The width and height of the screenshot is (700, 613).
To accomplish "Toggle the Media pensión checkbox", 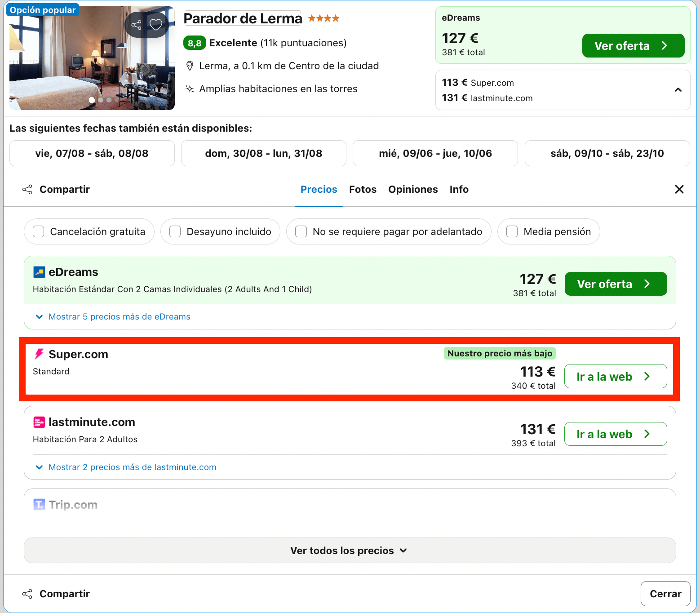I will point(512,231).
